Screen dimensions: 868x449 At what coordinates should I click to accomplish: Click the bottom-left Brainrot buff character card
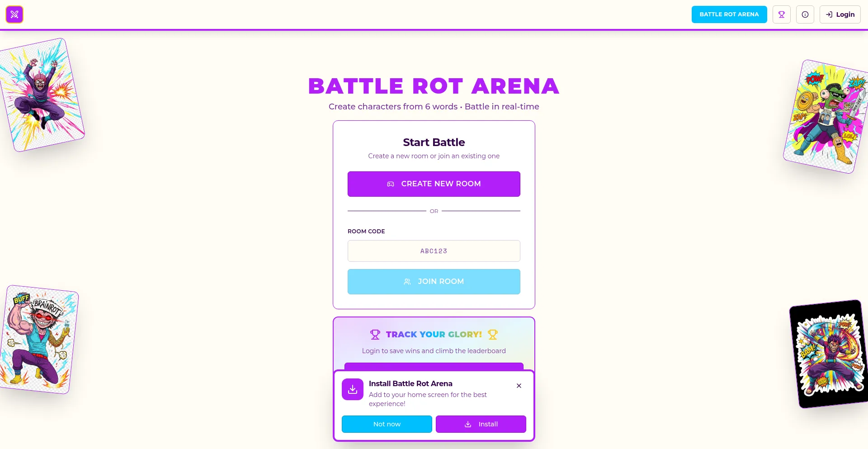click(38, 339)
